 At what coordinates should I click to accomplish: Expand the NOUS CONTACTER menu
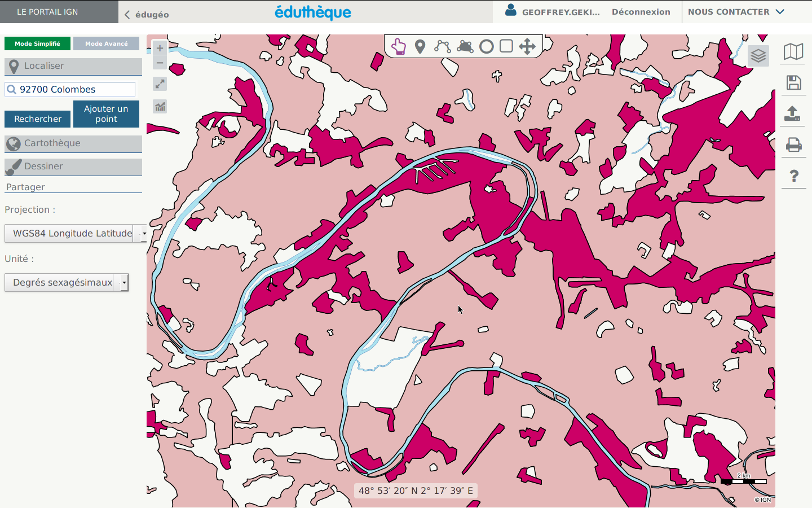pyautogui.click(x=735, y=12)
